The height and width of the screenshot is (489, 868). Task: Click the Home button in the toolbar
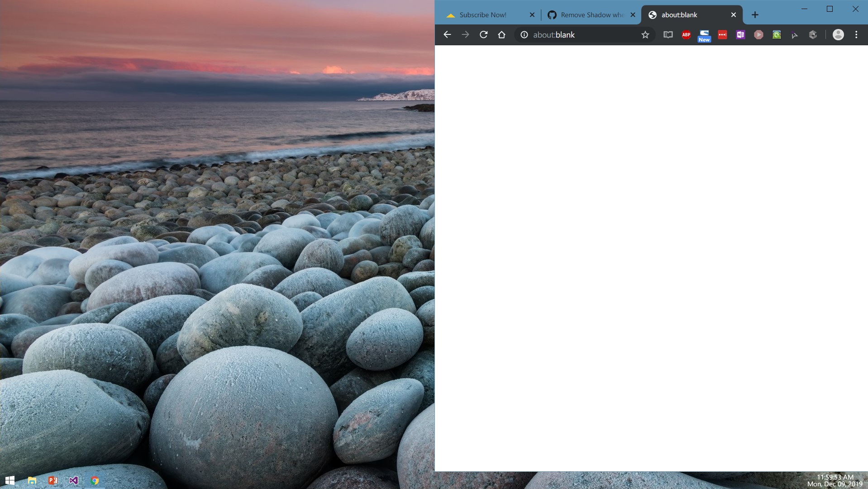point(502,35)
